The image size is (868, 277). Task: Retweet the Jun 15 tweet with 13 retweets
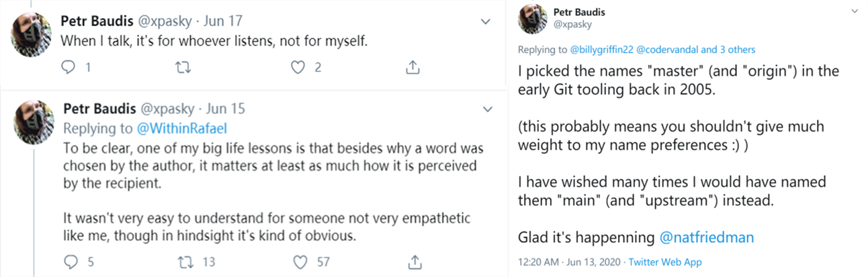coord(183,262)
